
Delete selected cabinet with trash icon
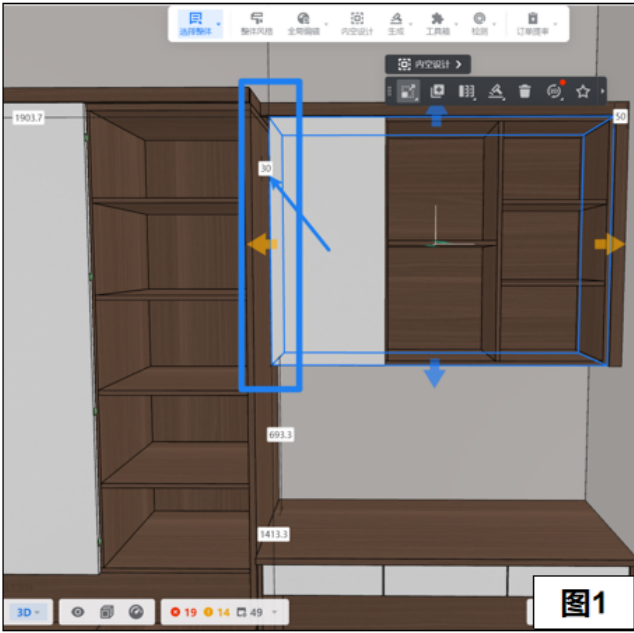(525, 92)
